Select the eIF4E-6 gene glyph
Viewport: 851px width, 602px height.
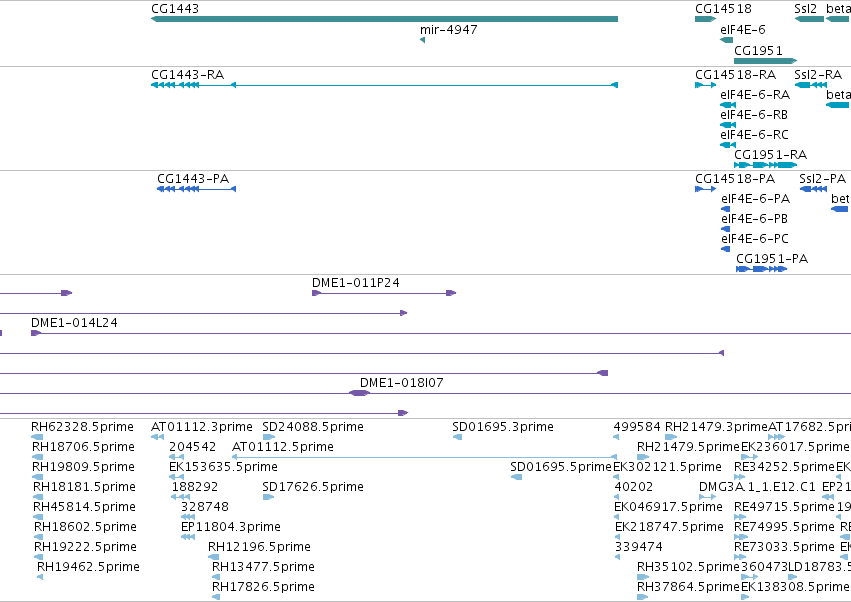[x=727, y=40]
